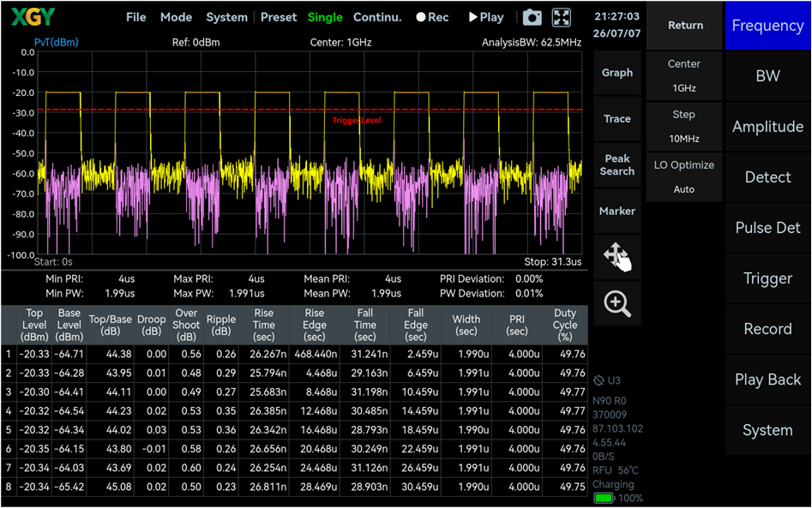This screenshot has width=812, height=508.
Task: Open the Record tab
Action: click(767, 329)
